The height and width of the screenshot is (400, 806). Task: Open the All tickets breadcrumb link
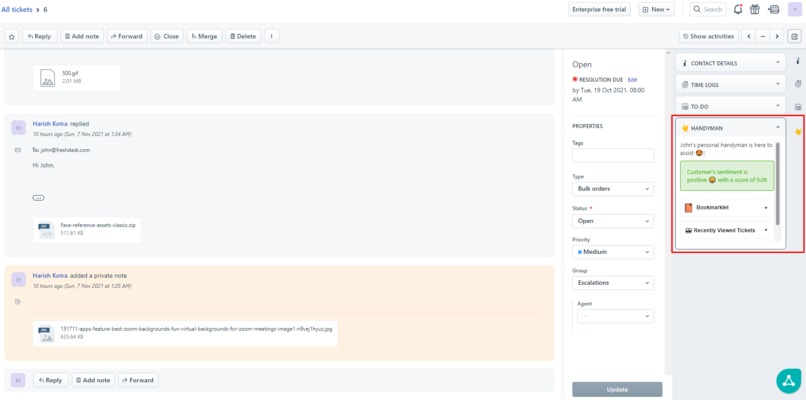17,9
